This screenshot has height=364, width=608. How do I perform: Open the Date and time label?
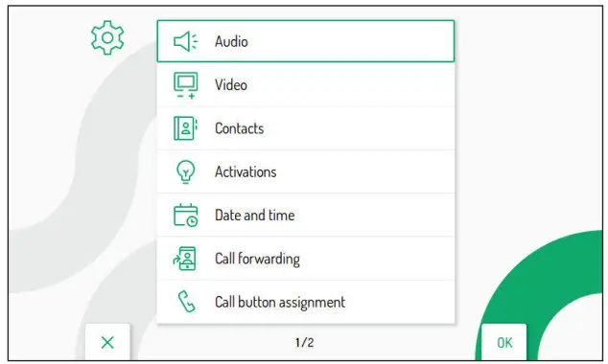[x=255, y=215]
